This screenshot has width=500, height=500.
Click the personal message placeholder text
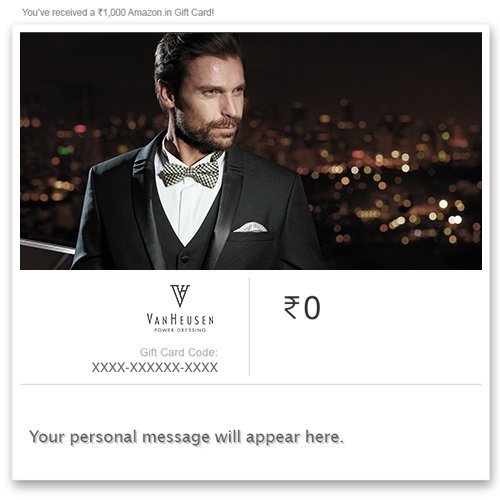(x=186, y=437)
